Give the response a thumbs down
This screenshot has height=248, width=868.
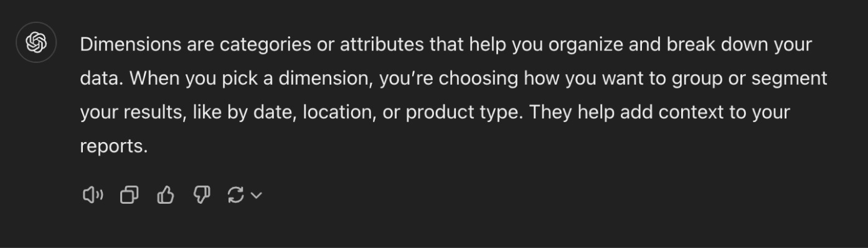[x=202, y=196]
